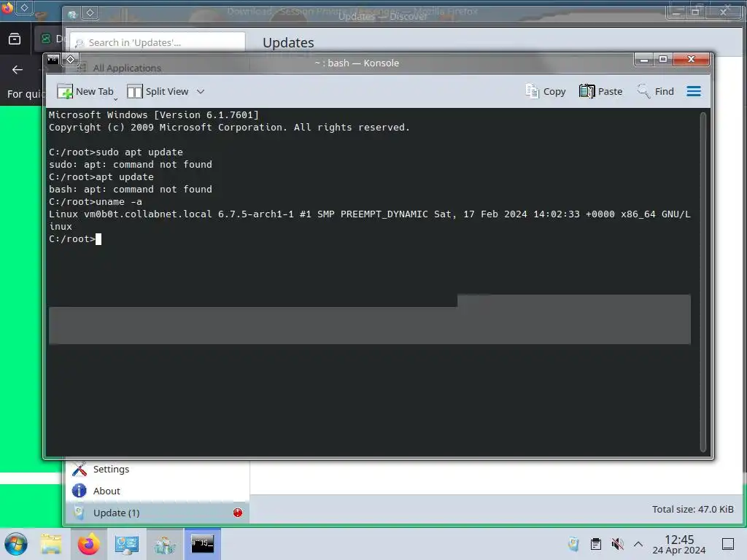This screenshot has height=560, width=747.
Task: Click the search field in Discover Updates
Action: (x=158, y=42)
